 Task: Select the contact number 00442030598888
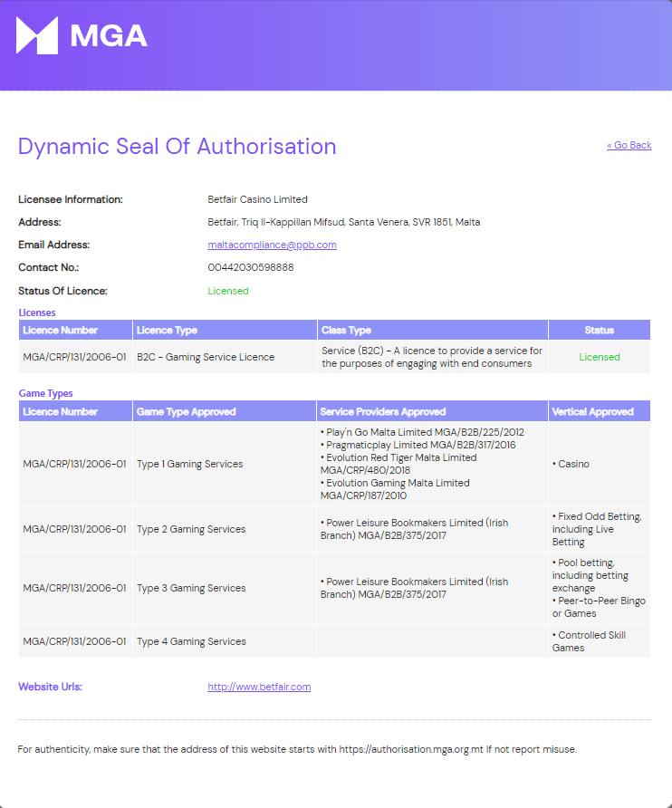coord(251,267)
